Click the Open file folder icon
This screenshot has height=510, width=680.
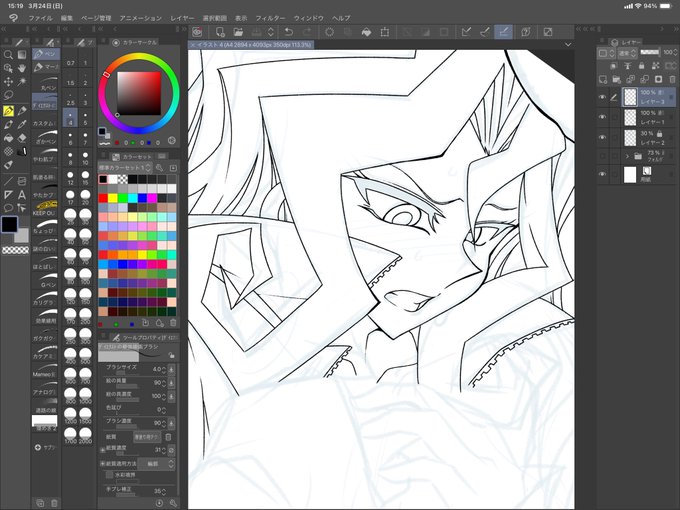click(x=238, y=32)
